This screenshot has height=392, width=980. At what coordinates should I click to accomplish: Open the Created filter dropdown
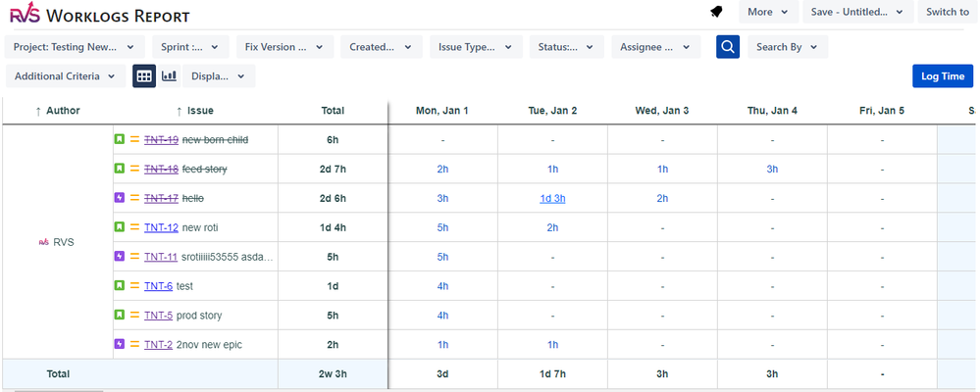382,47
